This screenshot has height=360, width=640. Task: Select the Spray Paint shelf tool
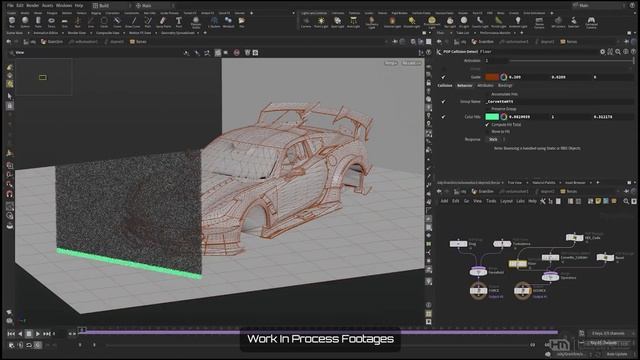click(163, 22)
